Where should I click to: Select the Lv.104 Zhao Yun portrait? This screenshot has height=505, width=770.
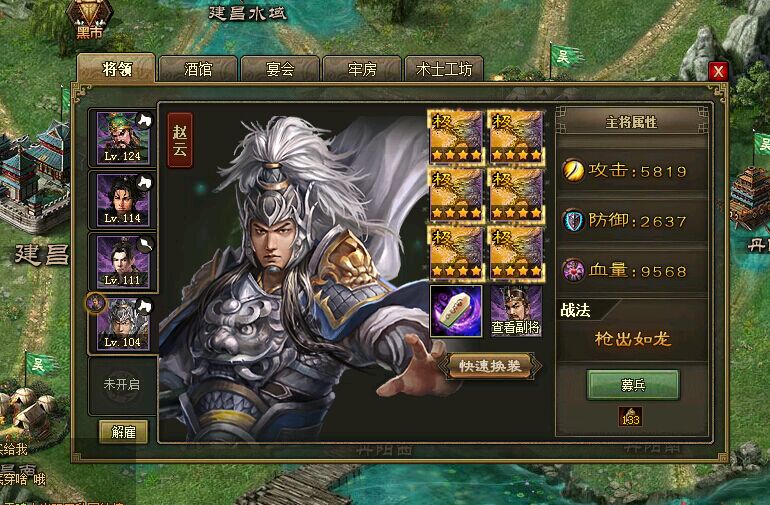tap(123, 324)
